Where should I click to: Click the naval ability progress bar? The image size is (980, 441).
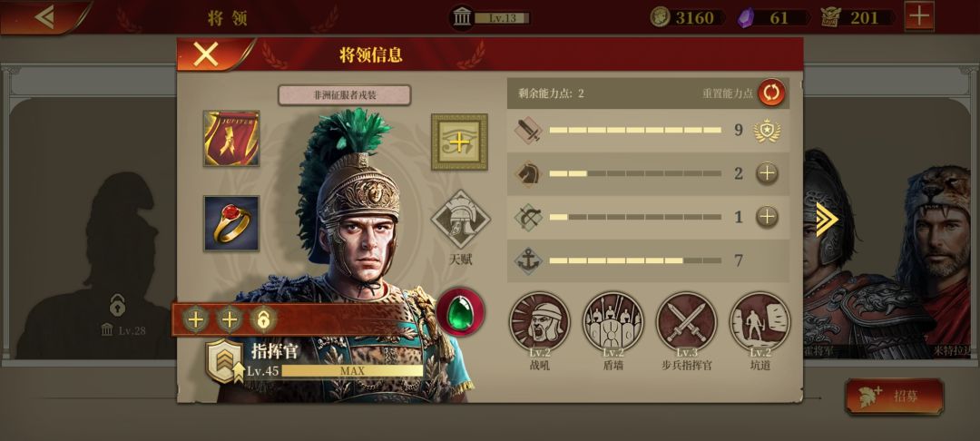tap(635, 260)
